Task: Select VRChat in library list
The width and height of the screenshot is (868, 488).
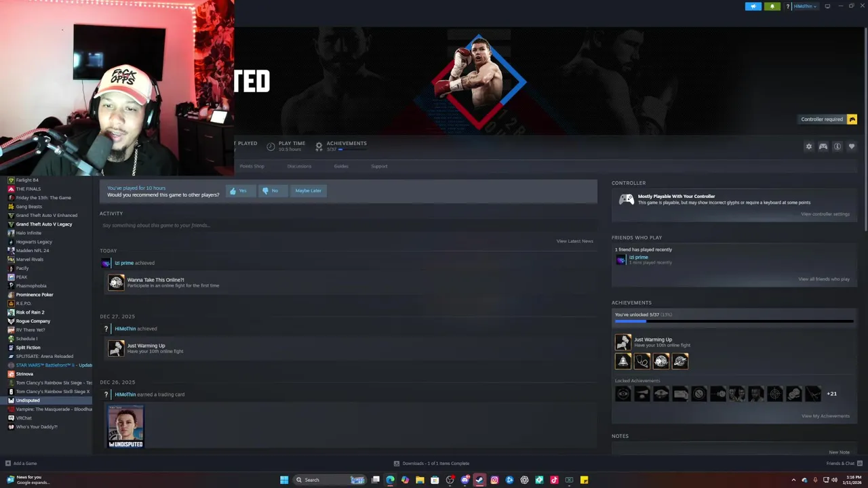Action: (x=24, y=418)
